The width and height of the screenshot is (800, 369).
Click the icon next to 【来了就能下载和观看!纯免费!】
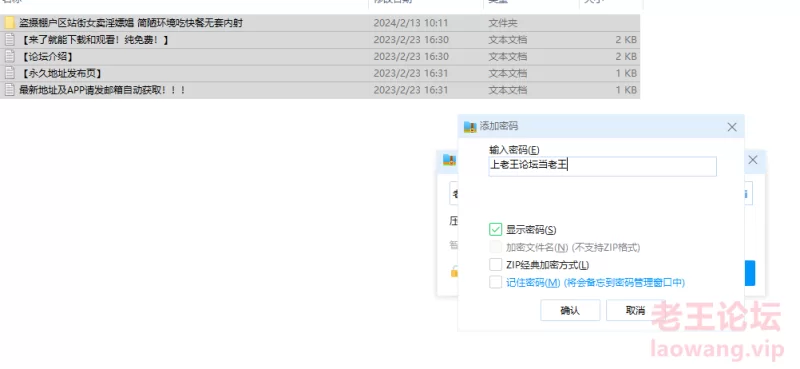[9, 40]
